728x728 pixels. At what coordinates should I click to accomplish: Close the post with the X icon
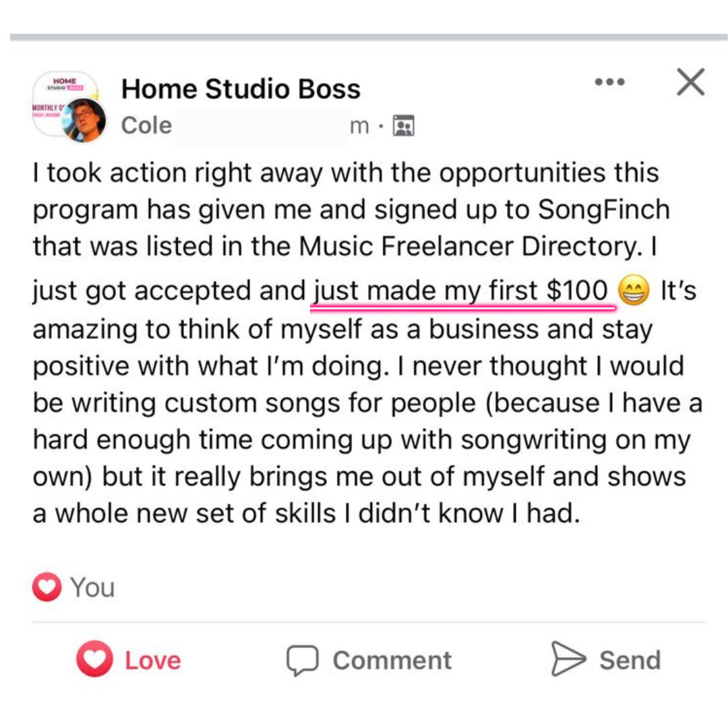click(690, 82)
